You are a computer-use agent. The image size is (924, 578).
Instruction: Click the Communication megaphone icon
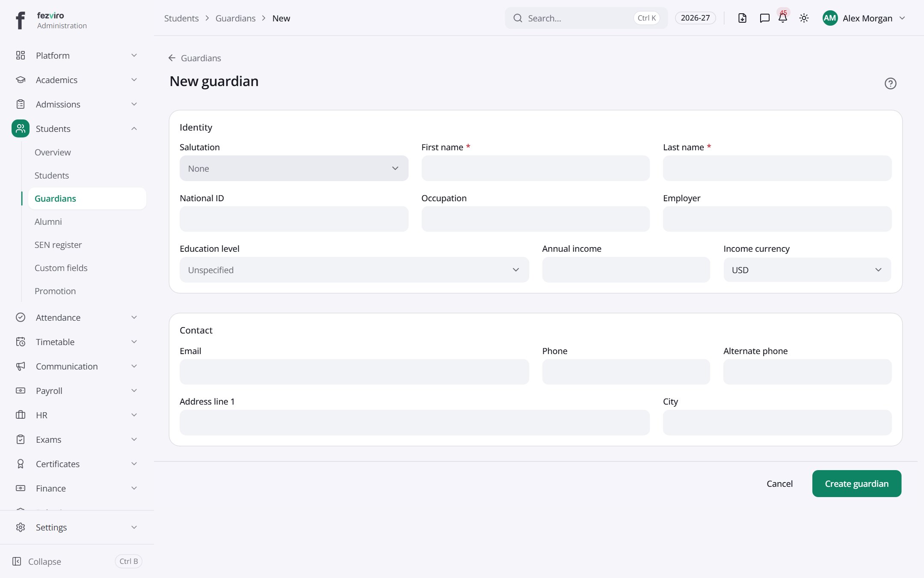pyautogui.click(x=21, y=366)
